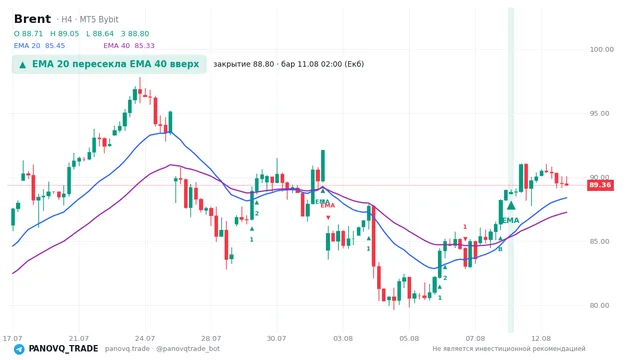Click the 100.00 price axis label

point(602,49)
